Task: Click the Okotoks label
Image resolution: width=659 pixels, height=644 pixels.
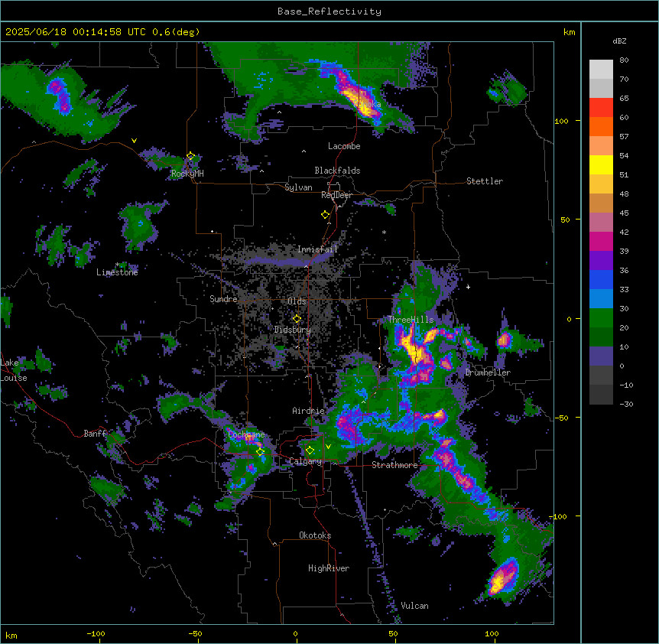Action: point(315,535)
